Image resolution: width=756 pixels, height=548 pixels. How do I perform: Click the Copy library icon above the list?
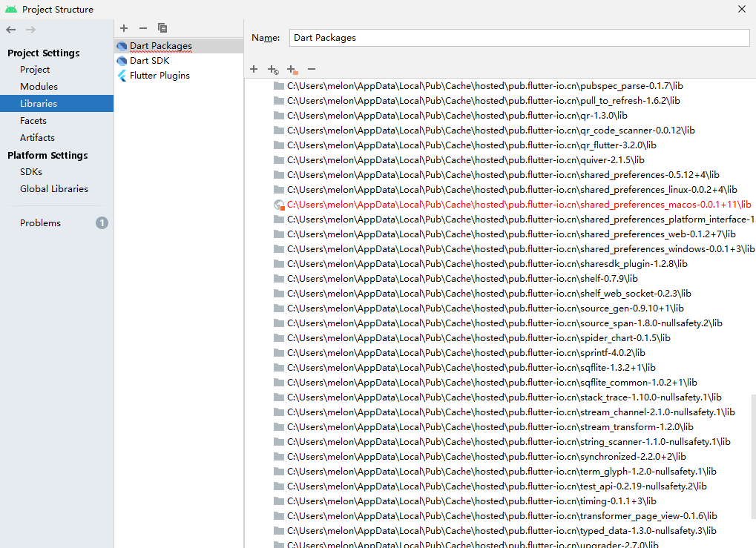tap(162, 28)
